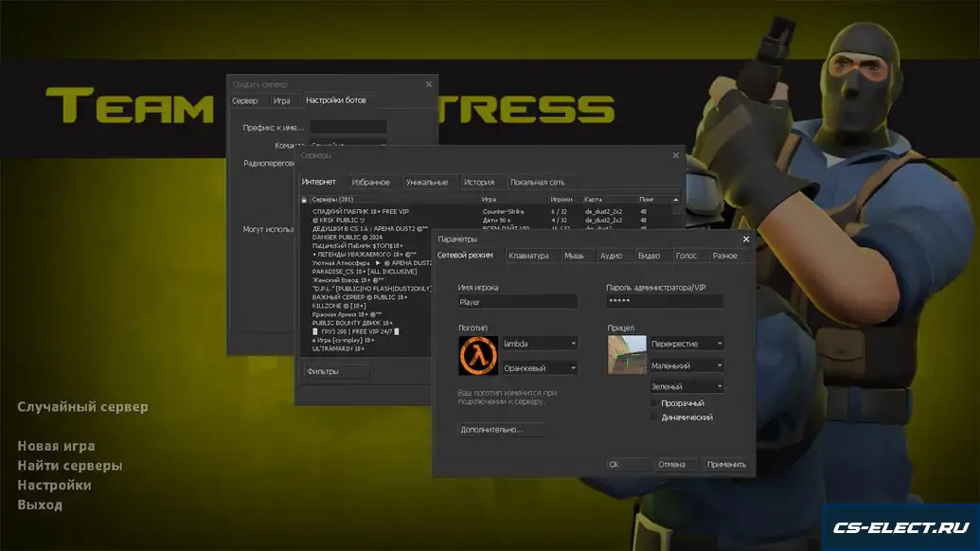Sort servers by Серверы (281) column header
980x551 pixels.
(x=394, y=200)
